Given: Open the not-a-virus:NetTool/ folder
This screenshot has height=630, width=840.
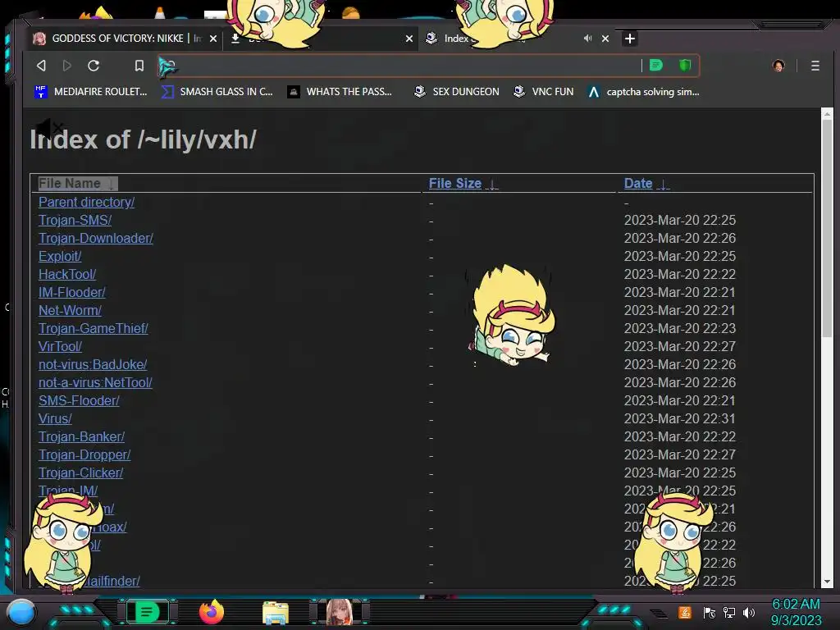Looking at the screenshot, I should point(95,383).
